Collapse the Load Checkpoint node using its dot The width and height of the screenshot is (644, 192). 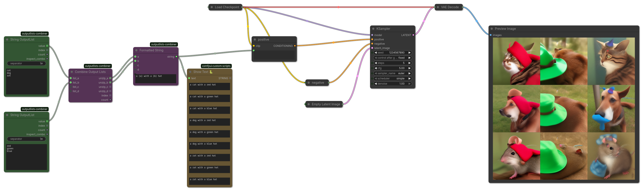click(x=212, y=7)
